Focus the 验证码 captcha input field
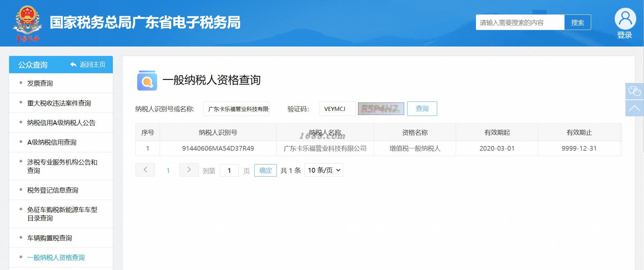 (x=337, y=109)
